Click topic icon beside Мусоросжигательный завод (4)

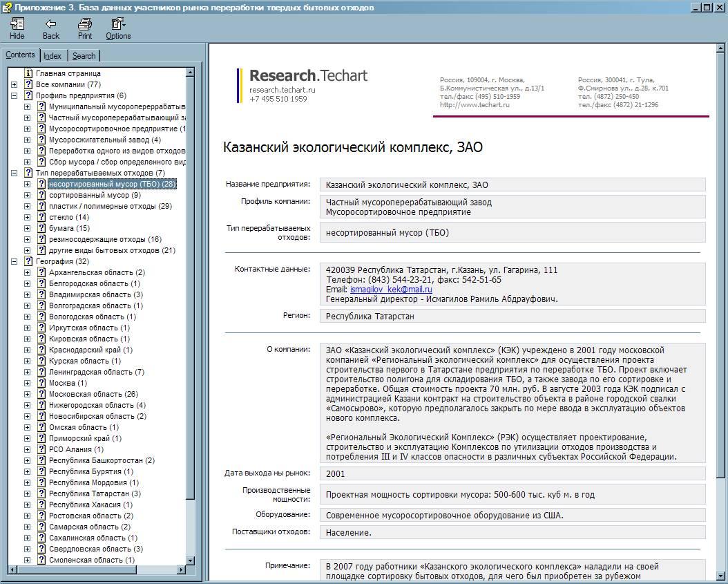tap(41, 140)
